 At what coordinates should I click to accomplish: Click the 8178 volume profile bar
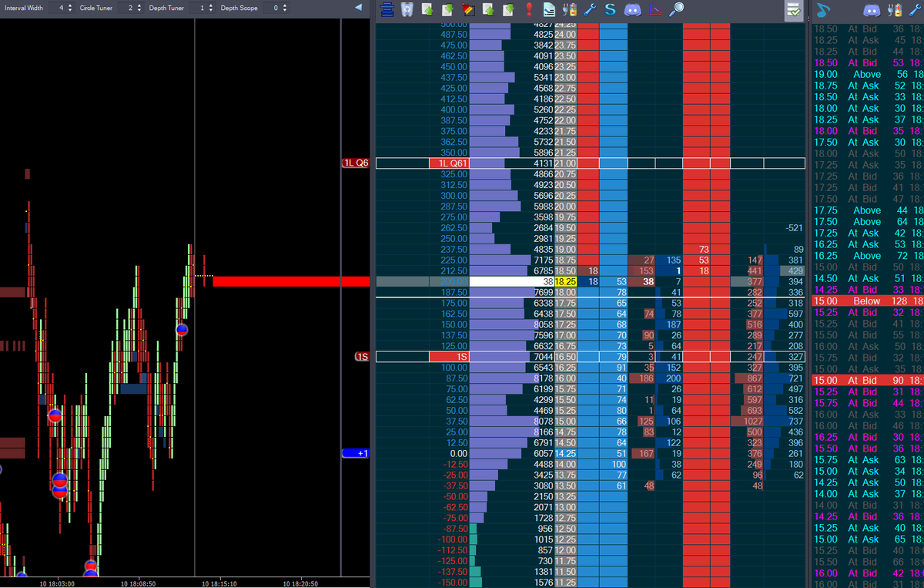click(511, 378)
